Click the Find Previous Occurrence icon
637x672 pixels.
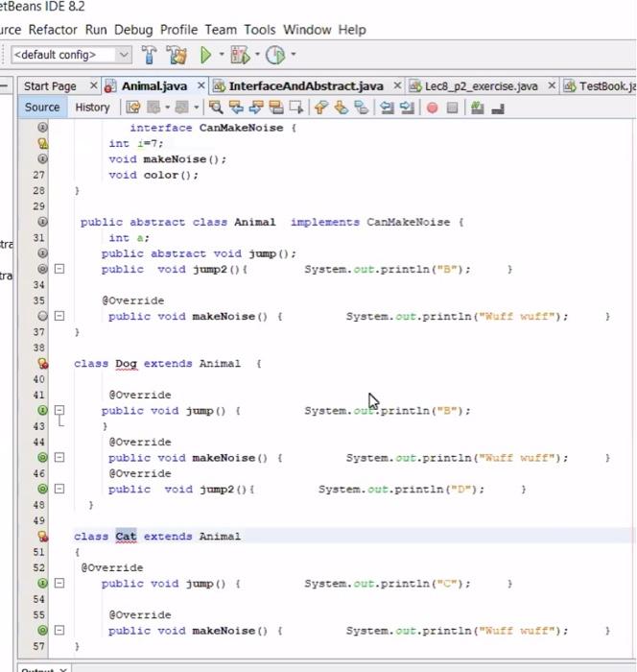click(x=236, y=108)
